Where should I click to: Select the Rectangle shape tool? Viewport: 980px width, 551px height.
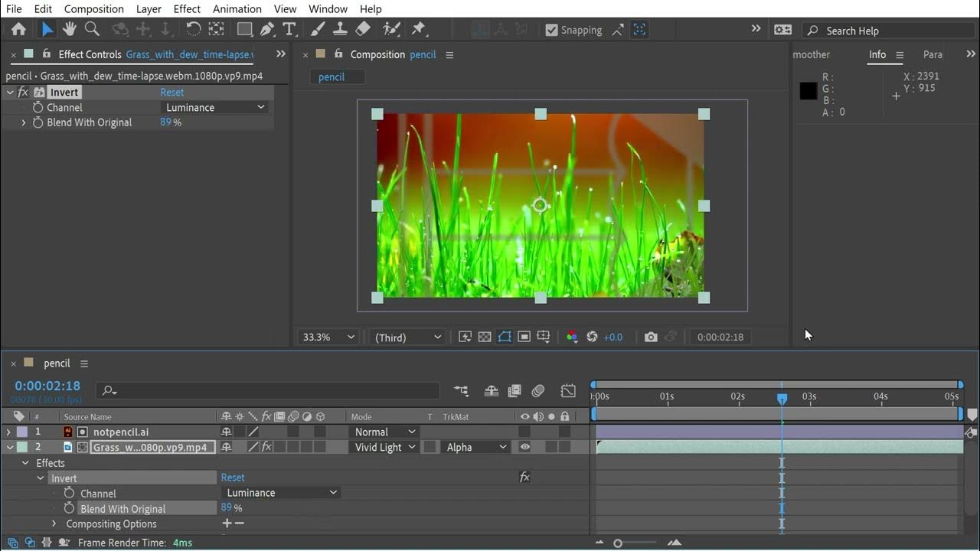[x=245, y=29]
